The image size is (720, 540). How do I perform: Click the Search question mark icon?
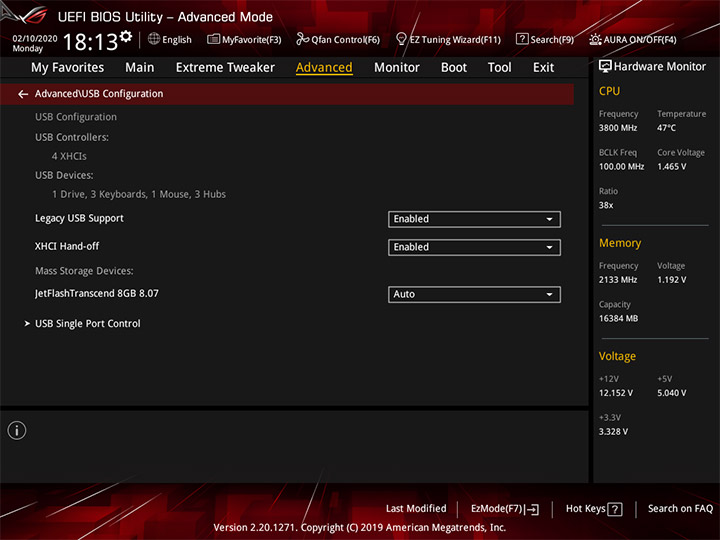522,39
